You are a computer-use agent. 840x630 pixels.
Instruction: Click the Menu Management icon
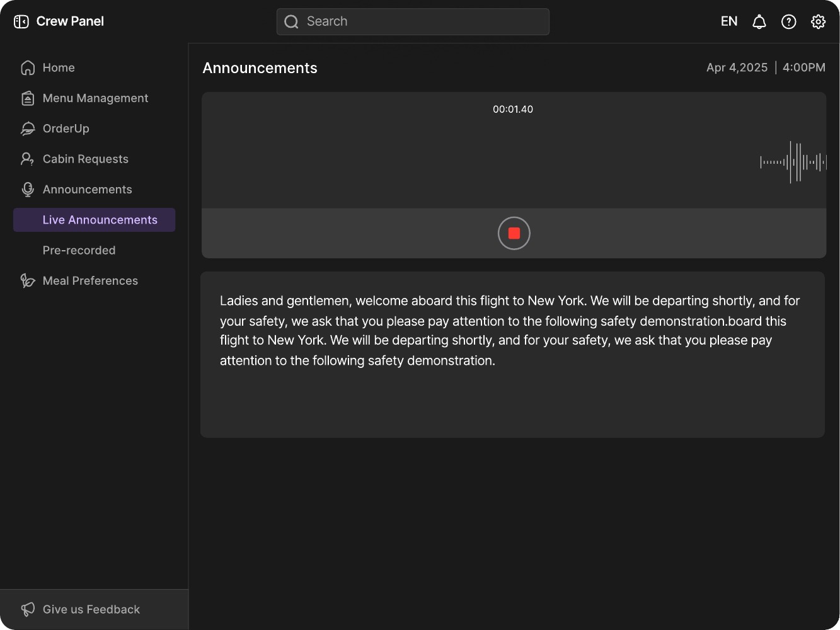point(28,98)
